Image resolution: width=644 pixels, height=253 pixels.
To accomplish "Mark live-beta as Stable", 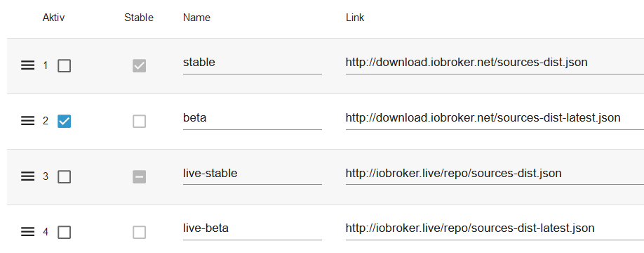I will pyautogui.click(x=139, y=233).
